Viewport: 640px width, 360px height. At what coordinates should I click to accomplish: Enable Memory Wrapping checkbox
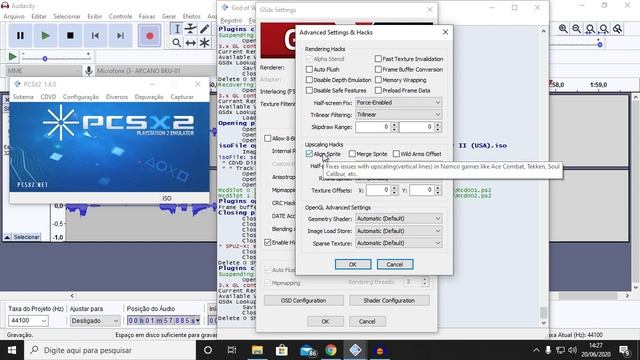(x=378, y=80)
